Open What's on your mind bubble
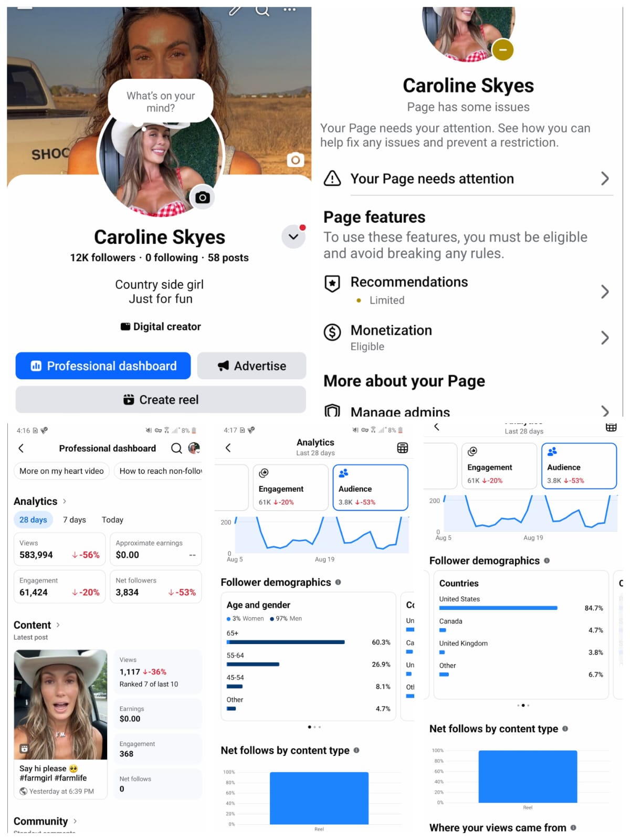This screenshot has width=630, height=840. click(161, 102)
